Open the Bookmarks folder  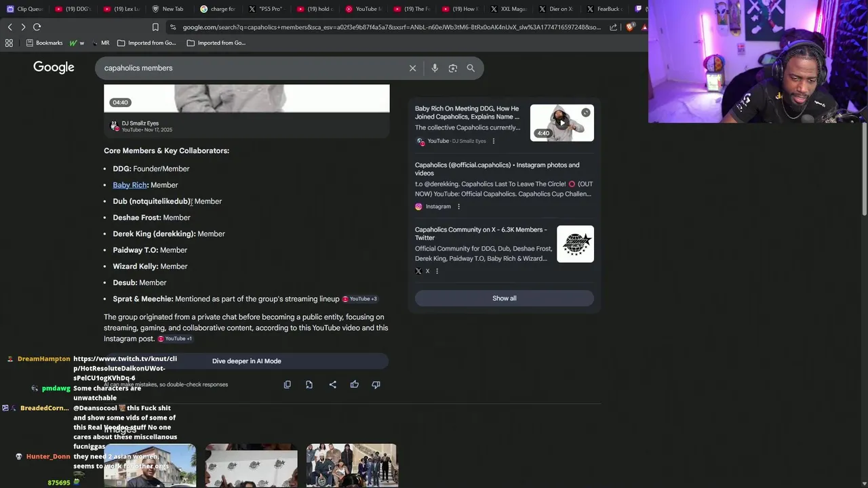click(x=44, y=43)
